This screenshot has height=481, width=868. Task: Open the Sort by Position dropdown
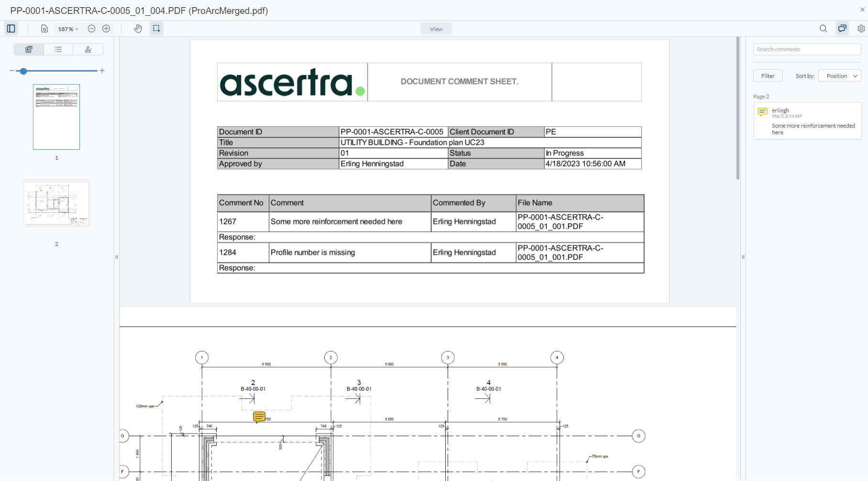pos(839,76)
